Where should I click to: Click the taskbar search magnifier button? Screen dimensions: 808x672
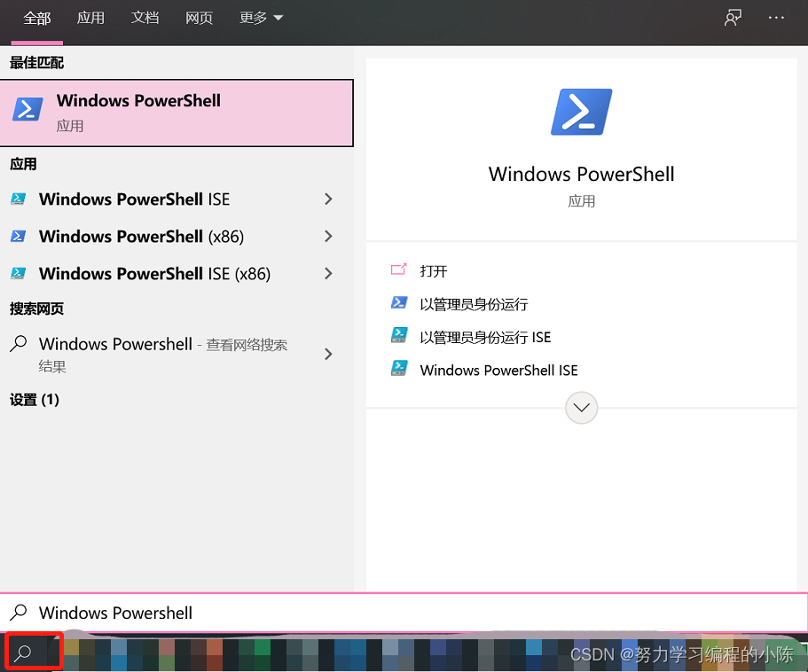click(x=23, y=653)
